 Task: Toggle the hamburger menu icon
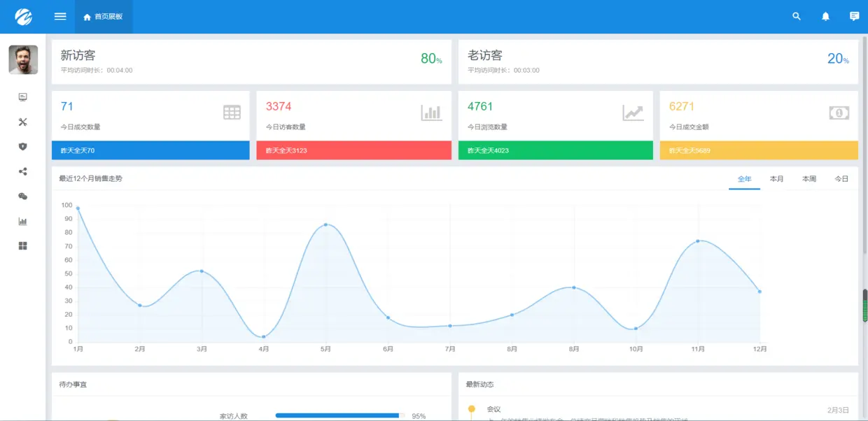point(60,16)
